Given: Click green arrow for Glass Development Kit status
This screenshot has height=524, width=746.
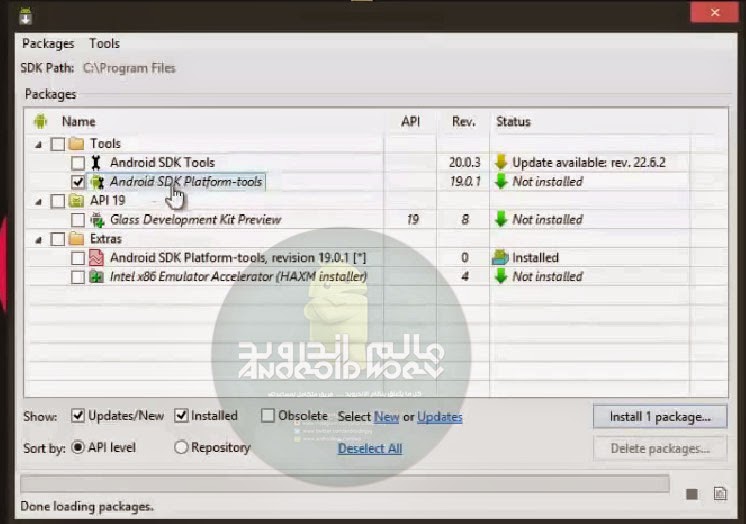Looking at the screenshot, I should 501,219.
